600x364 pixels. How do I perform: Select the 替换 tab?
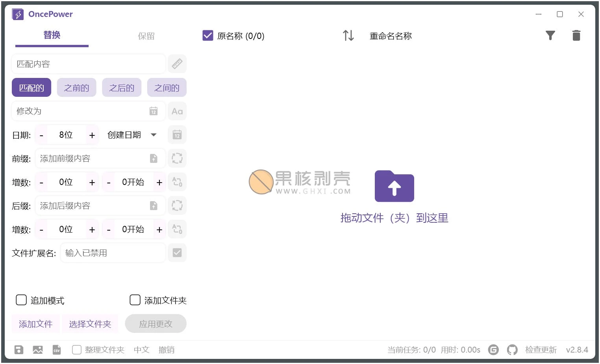52,35
